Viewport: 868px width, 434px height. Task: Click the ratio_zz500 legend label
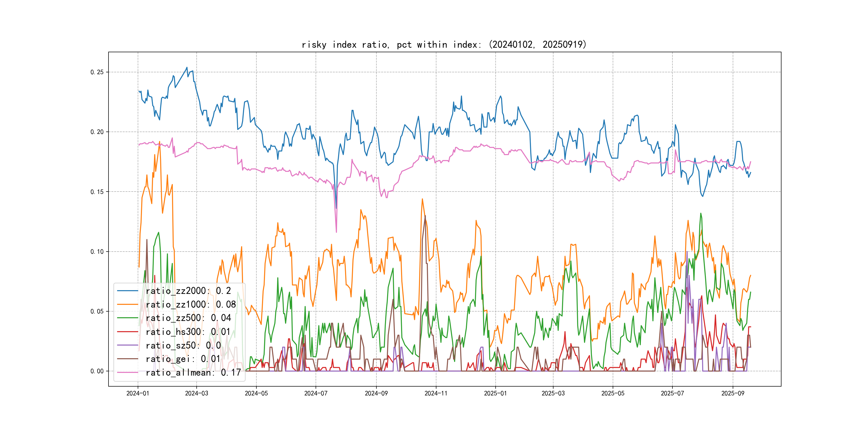[188, 318]
